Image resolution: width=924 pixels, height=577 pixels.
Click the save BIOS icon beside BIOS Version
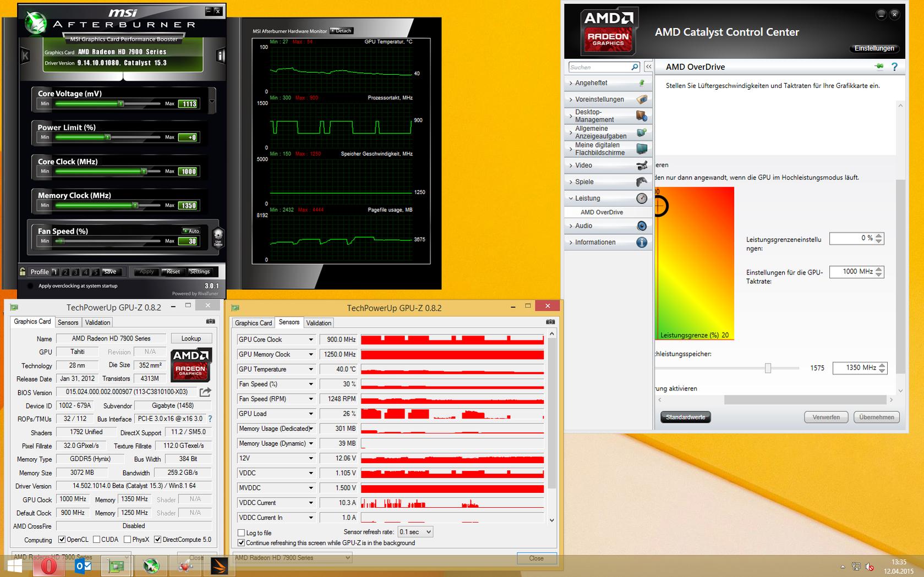(205, 392)
